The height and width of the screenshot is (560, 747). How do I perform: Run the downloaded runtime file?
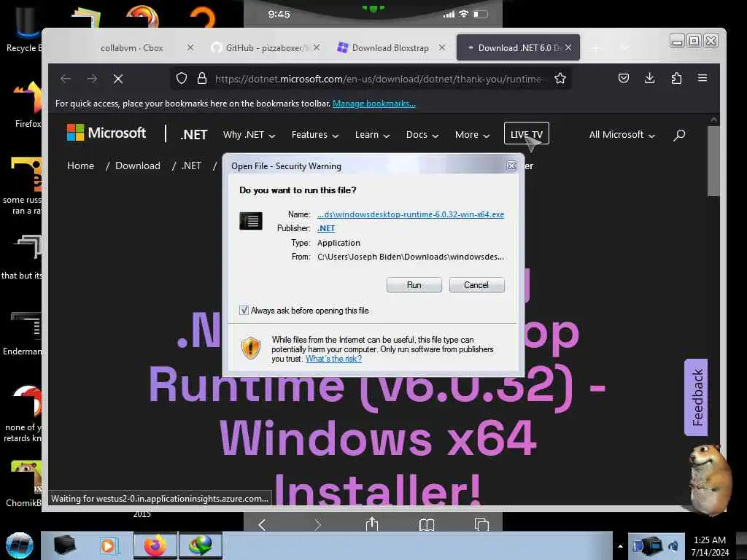pyautogui.click(x=414, y=285)
